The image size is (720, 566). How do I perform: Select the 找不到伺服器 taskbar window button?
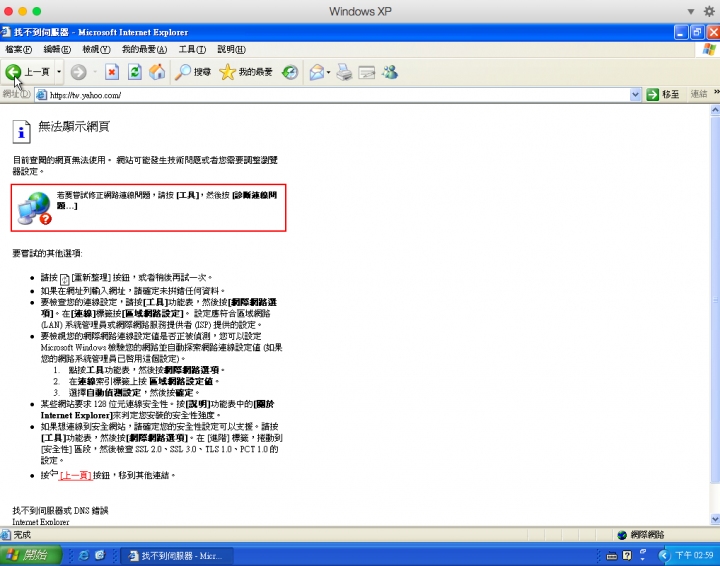[177, 556]
